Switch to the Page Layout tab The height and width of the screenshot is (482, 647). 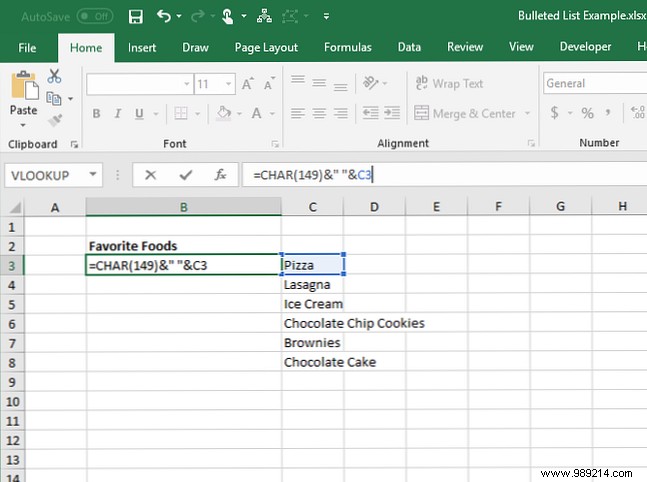266,48
